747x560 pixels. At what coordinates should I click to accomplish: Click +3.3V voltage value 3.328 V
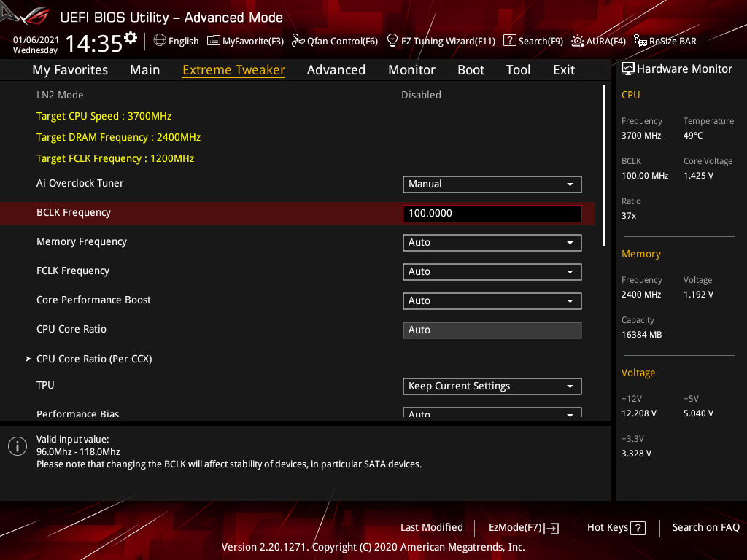[x=636, y=454]
